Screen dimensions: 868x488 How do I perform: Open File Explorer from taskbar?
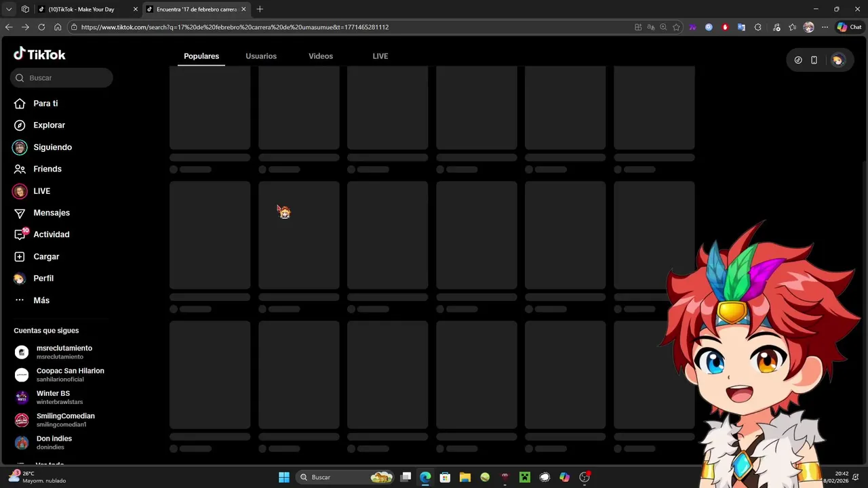coord(465,477)
